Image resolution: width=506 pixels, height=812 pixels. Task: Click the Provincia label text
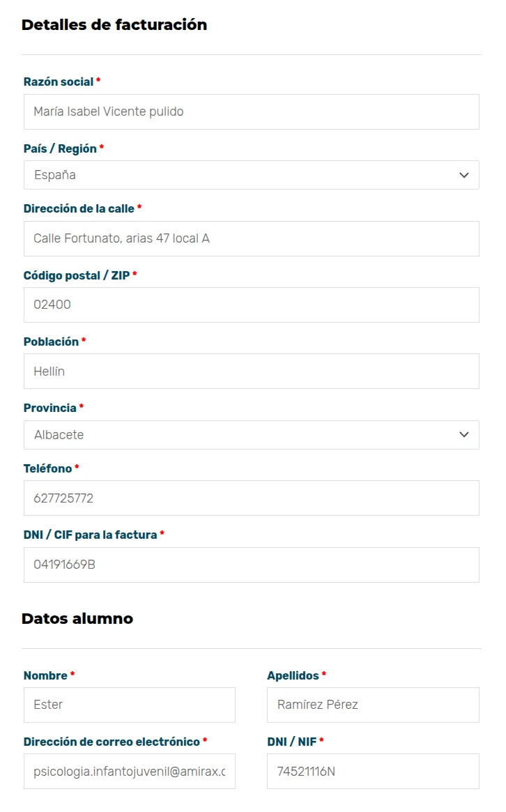coord(49,408)
